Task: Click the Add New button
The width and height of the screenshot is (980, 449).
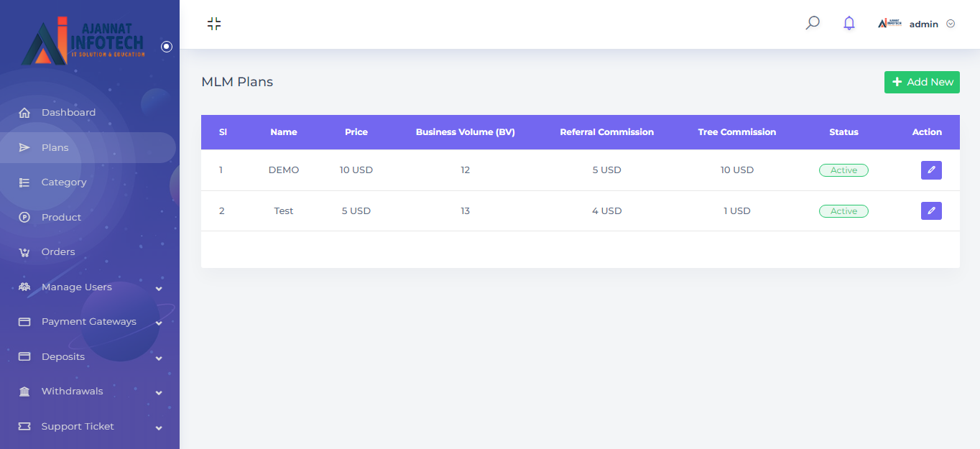Action: pos(922,82)
